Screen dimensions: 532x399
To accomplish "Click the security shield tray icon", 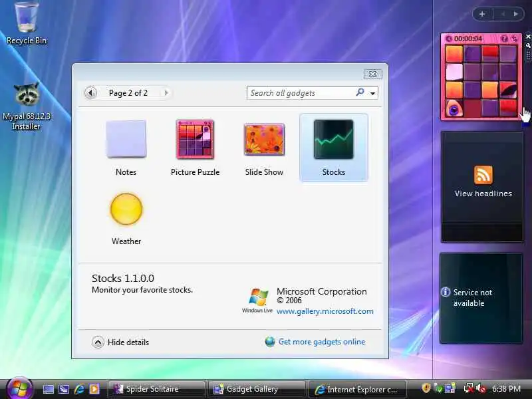I will point(426,388).
